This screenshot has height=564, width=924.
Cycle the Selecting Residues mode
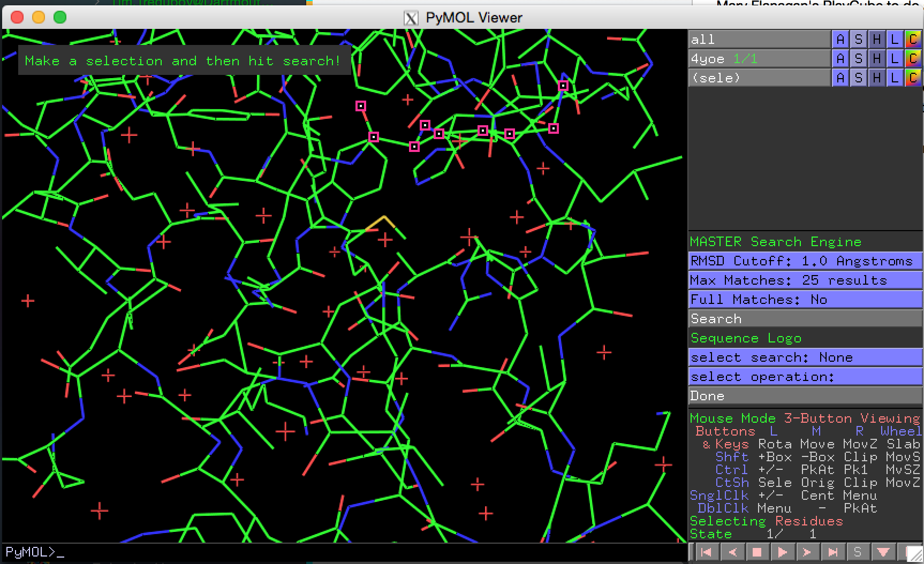[766, 521]
